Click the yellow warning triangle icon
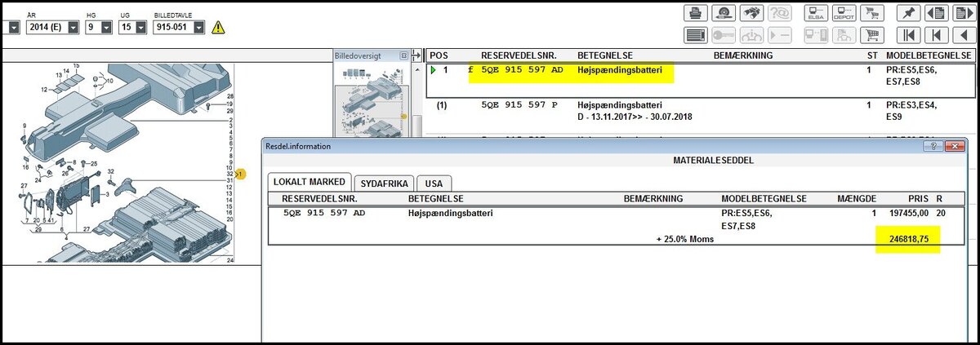The height and width of the screenshot is (345, 980). (x=218, y=28)
